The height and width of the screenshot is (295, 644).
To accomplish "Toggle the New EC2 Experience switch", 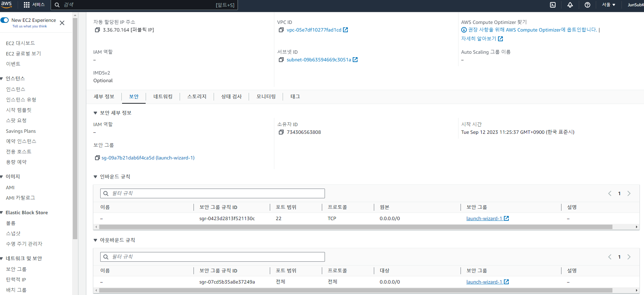I will [x=5, y=20].
